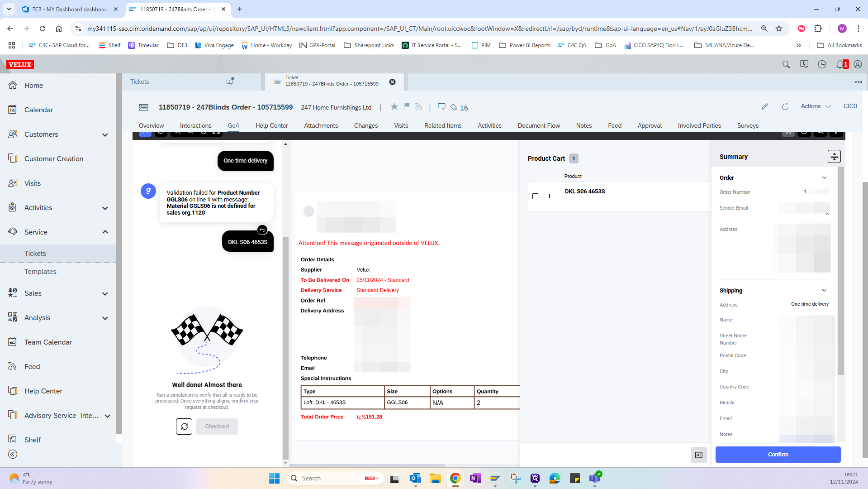This screenshot has width=868, height=489.
Task: Switch to the Overview tab
Action: (x=152, y=125)
